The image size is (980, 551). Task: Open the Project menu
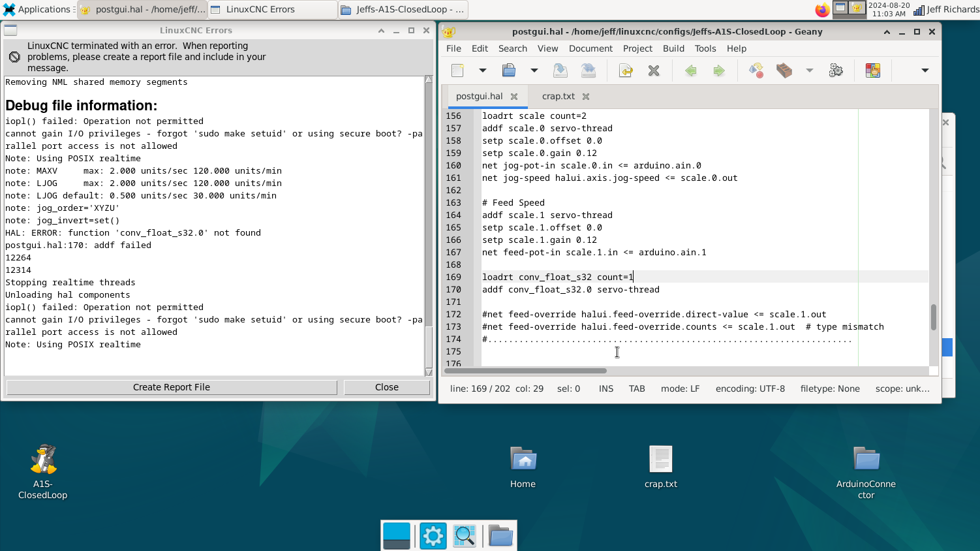tap(637, 49)
